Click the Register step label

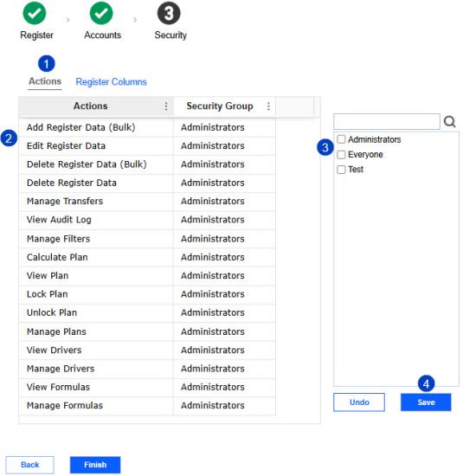36,35
